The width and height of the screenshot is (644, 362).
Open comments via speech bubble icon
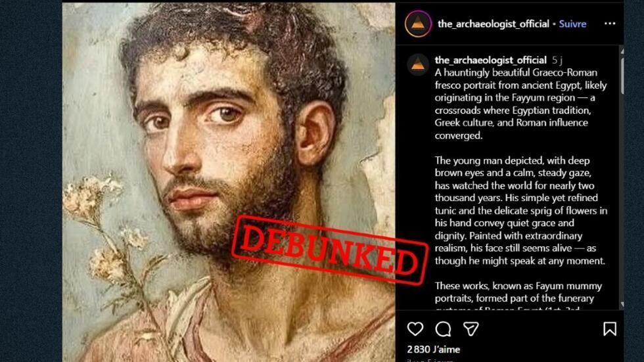(443, 328)
